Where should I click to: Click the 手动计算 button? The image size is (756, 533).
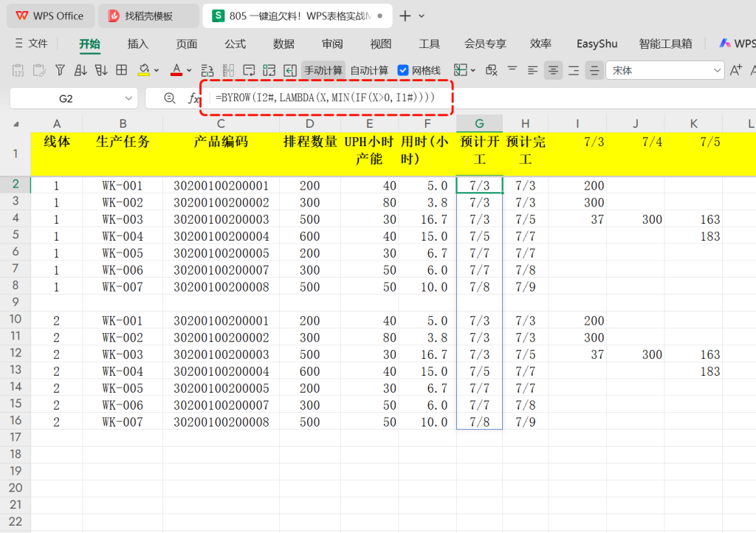click(x=323, y=70)
